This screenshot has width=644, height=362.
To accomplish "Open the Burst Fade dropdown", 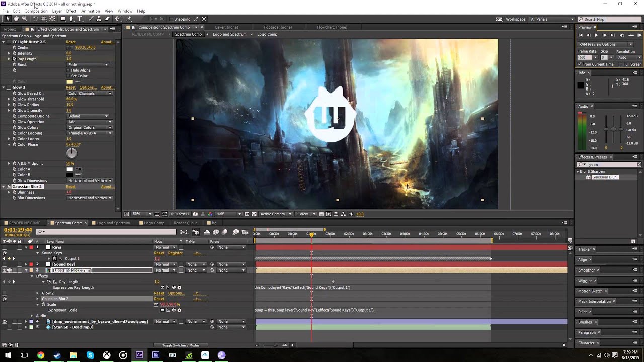I will point(88,65).
